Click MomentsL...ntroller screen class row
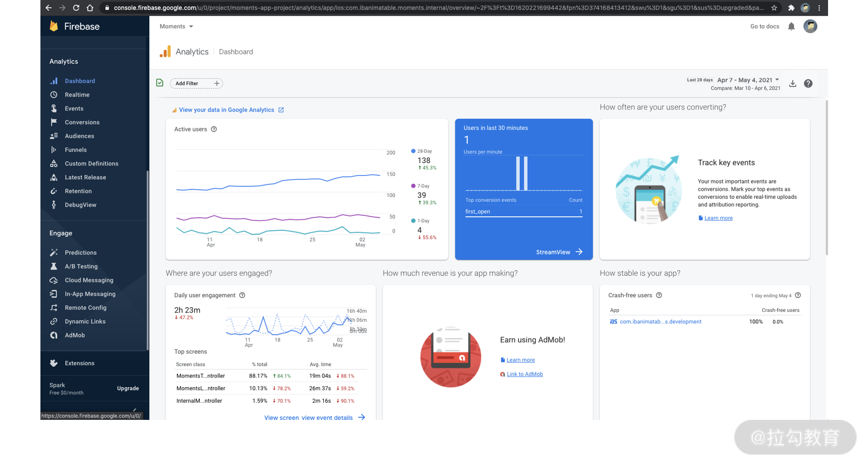The image size is (868, 466). (x=271, y=388)
